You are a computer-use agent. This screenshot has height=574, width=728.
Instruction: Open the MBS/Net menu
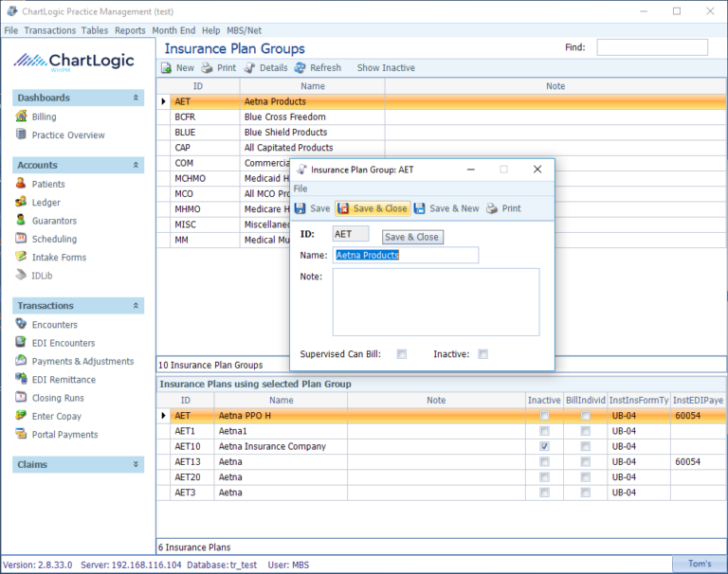245,30
